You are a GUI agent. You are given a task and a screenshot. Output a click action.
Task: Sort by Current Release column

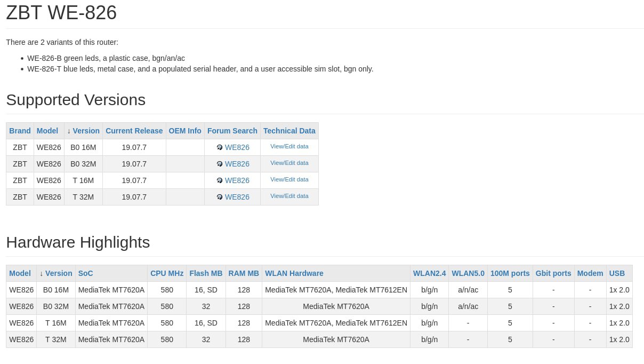coord(134,131)
